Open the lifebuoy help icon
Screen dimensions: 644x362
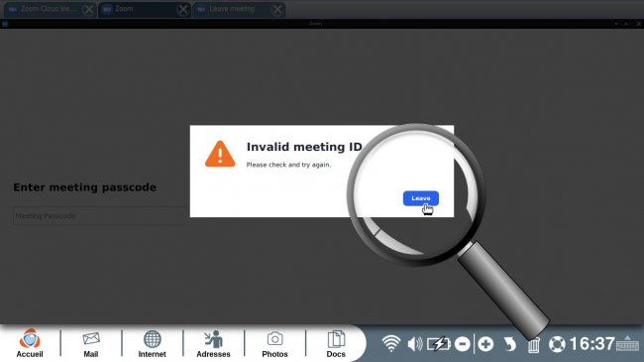click(557, 344)
